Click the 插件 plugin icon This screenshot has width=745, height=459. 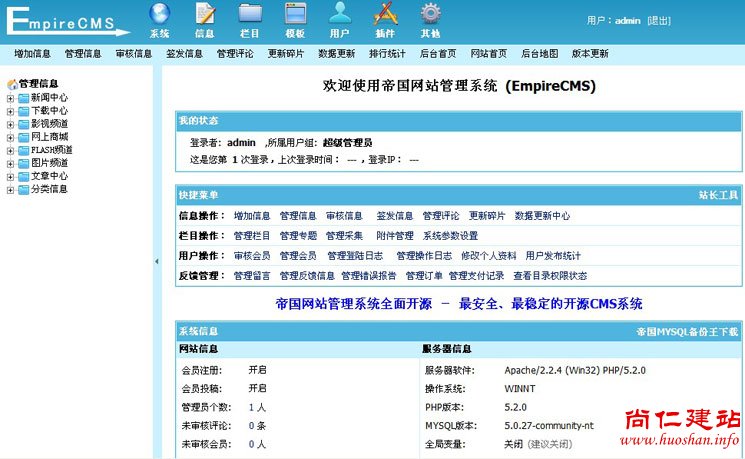[385, 14]
